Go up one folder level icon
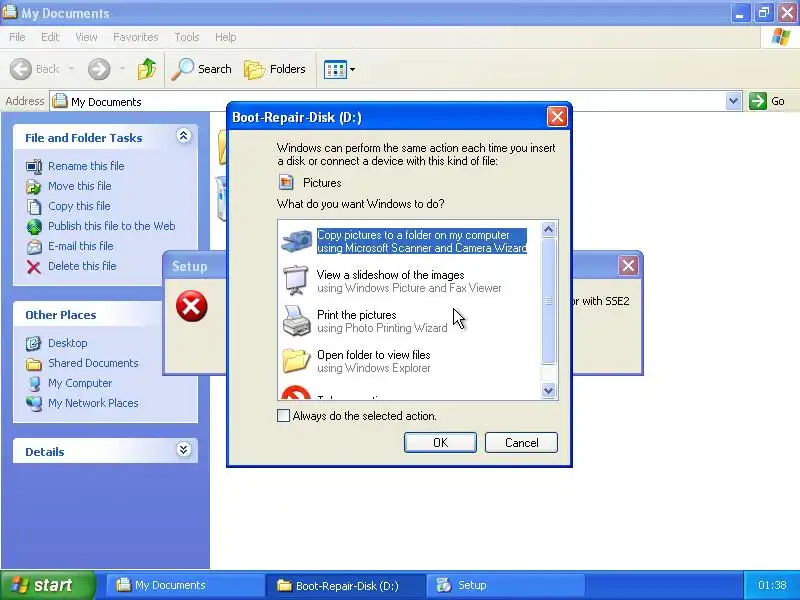 click(147, 69)
